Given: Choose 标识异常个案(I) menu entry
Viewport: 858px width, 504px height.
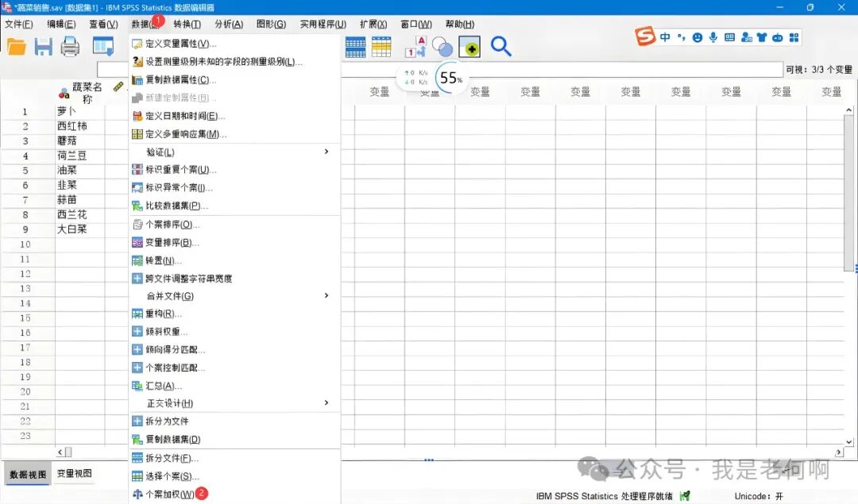Looking at the screenshot, I should click(x=234, y=187).
